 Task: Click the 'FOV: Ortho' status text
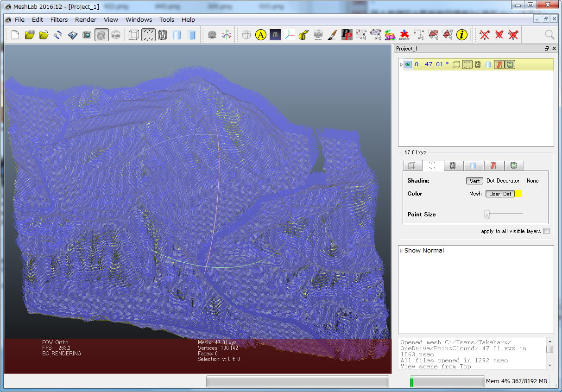pos(55,342)
